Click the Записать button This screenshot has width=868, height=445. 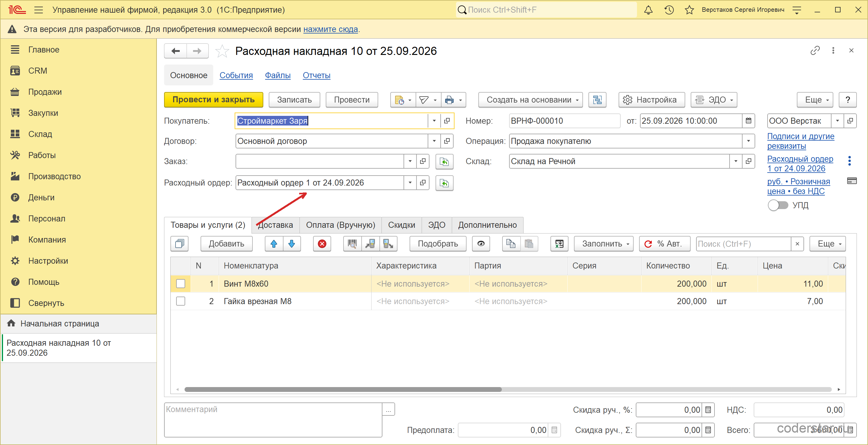pyautogui.click(x=294, y=100)
